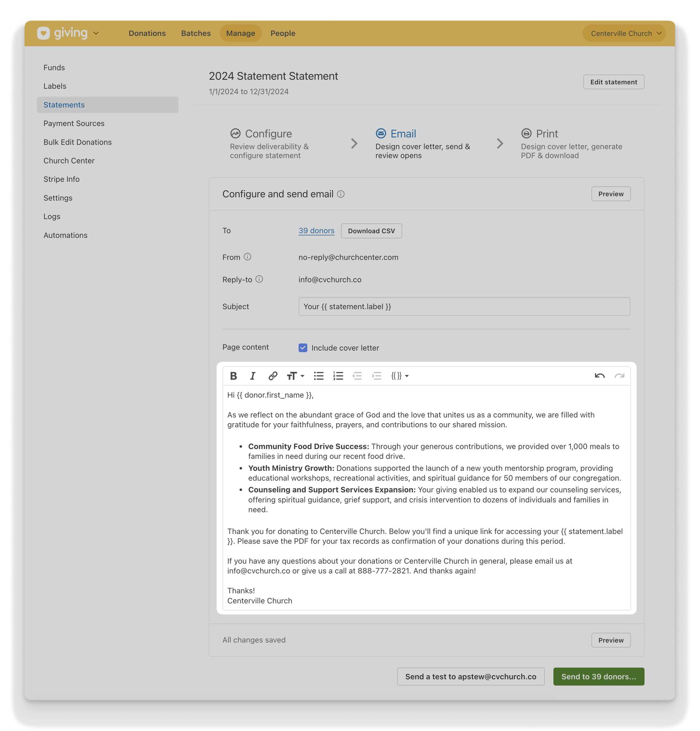This screenshot has height=731, width=700.
Task: Open the merge variables {{ }} dropdown
Action: 400,376
